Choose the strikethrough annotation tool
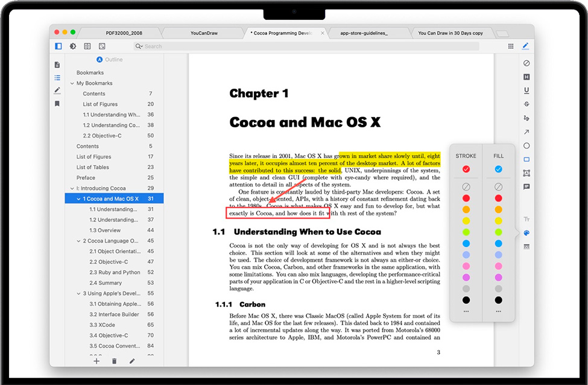588x385 pixels. click(x=526, y=104)
